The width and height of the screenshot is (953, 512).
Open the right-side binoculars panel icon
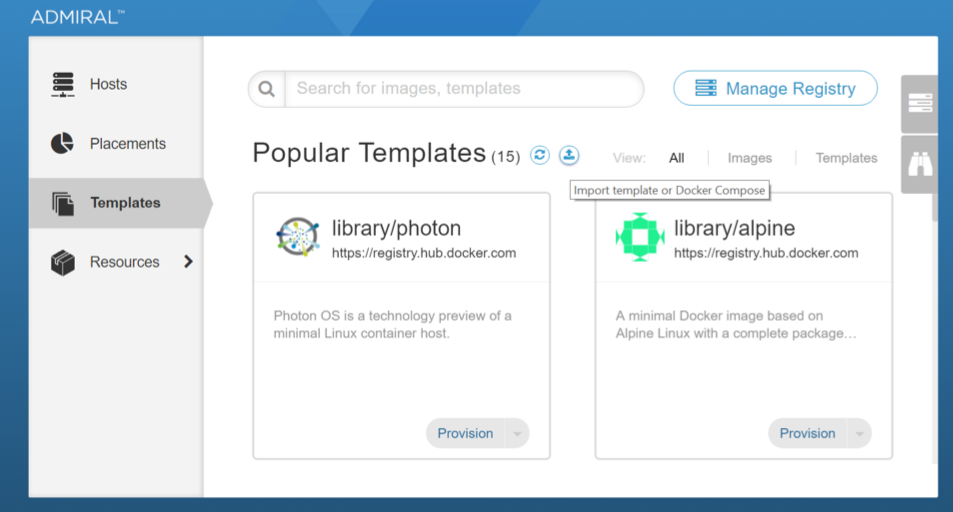tap(920, 164)
